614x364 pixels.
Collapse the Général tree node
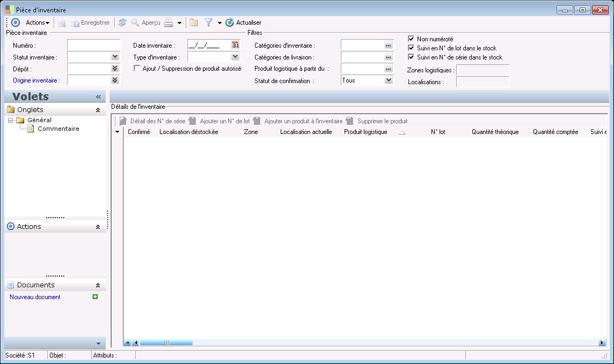point(11,121)
